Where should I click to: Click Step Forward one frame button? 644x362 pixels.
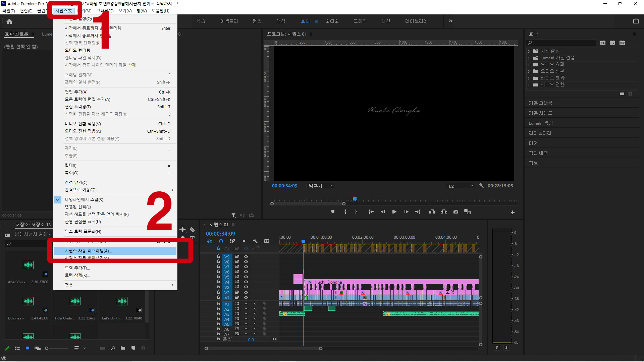pyautogui.click(x=406, y=212)
